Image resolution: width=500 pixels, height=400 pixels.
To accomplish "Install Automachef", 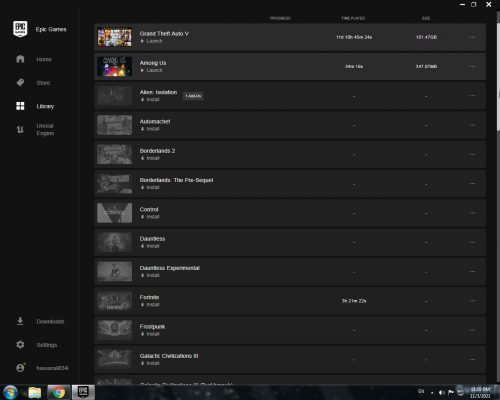I will (150, 129).
